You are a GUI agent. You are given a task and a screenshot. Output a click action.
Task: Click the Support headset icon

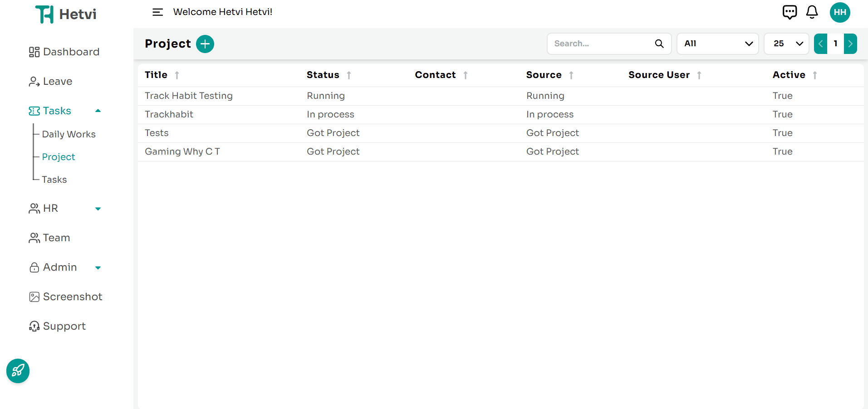click(x=34, y=326)
